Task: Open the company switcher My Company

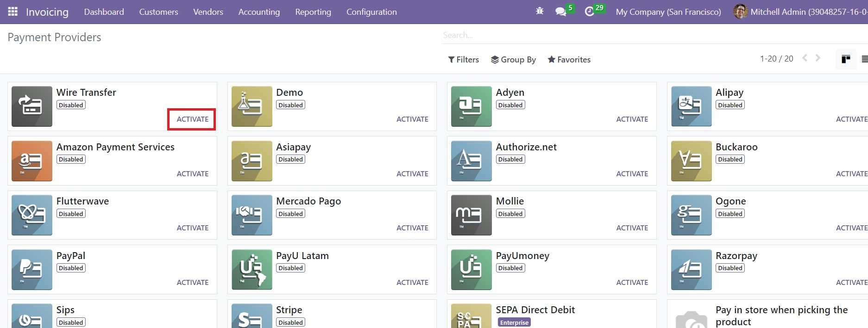Action: click(668, 12)
